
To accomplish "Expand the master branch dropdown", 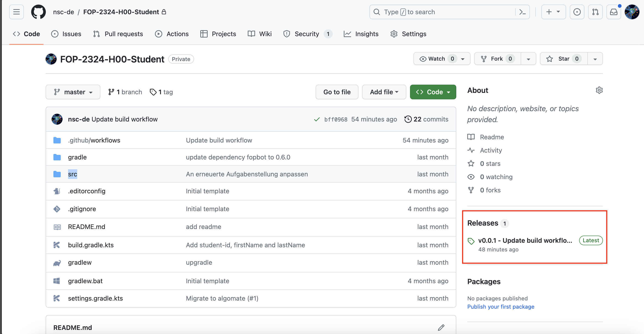I will [73, 92].
